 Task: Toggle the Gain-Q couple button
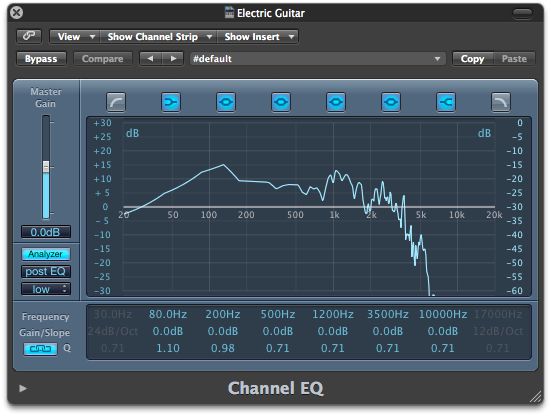[40, 349]
